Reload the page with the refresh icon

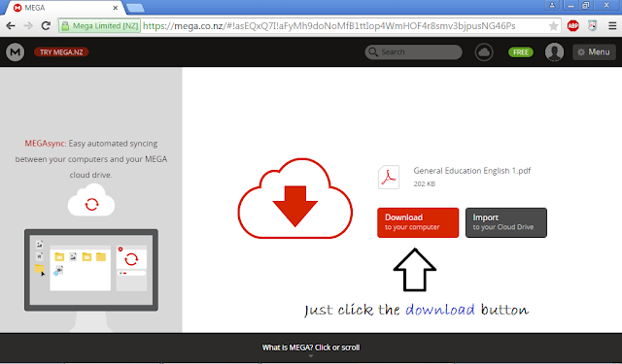[46, 26]
